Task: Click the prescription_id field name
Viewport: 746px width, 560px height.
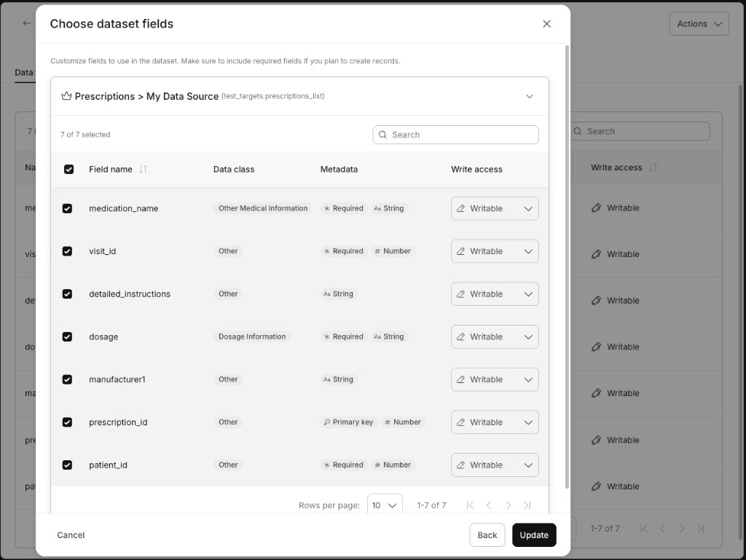Action: click(x=118, y=422)
